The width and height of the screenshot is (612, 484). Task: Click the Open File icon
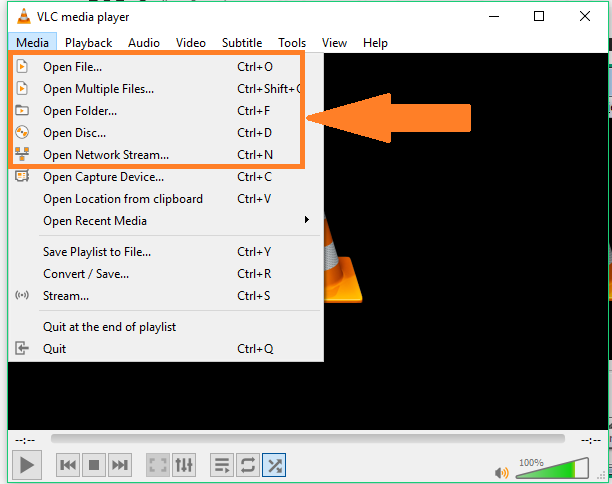22,66
